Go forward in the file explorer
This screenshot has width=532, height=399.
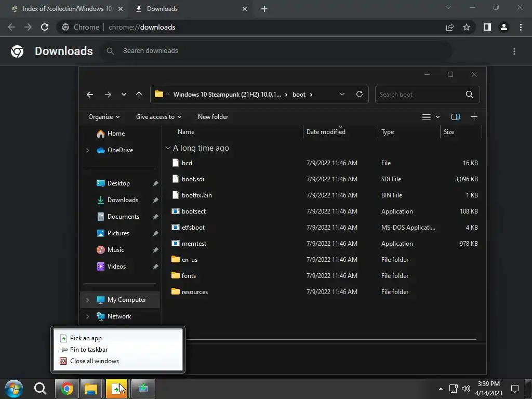click(108, 95)
